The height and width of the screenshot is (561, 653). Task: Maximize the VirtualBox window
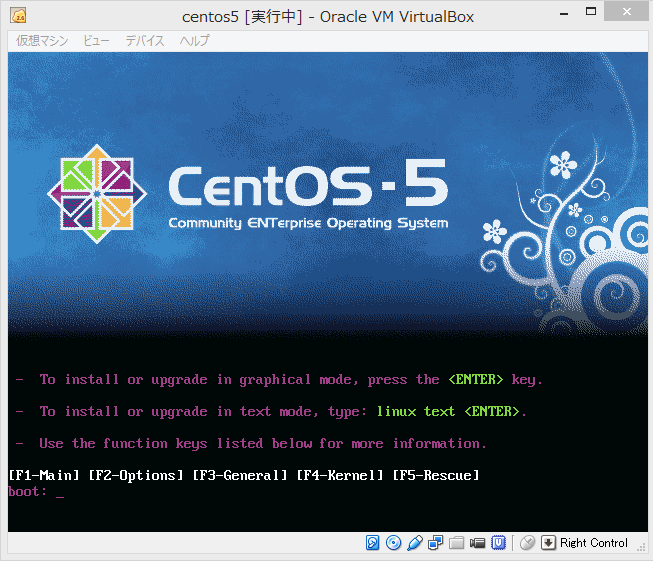click(591, 12)
